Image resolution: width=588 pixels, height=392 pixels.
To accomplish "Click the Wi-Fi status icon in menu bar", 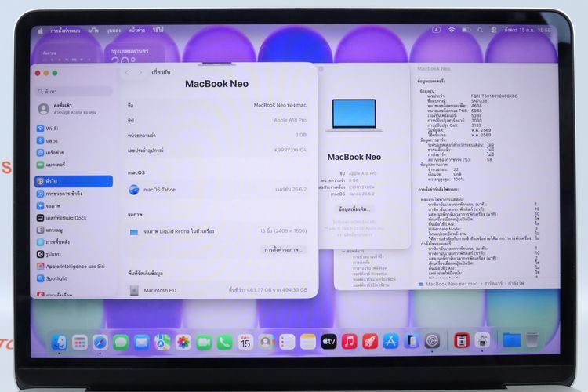I will point(452,30).
